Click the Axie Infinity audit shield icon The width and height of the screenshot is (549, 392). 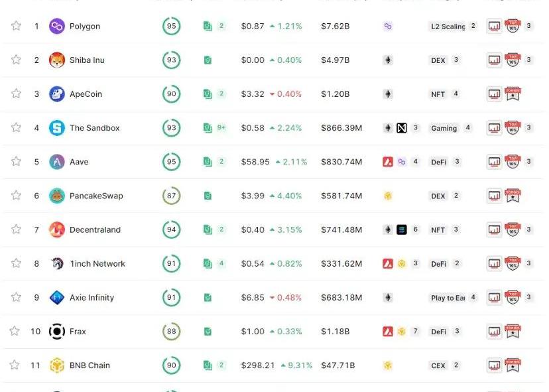208,298
